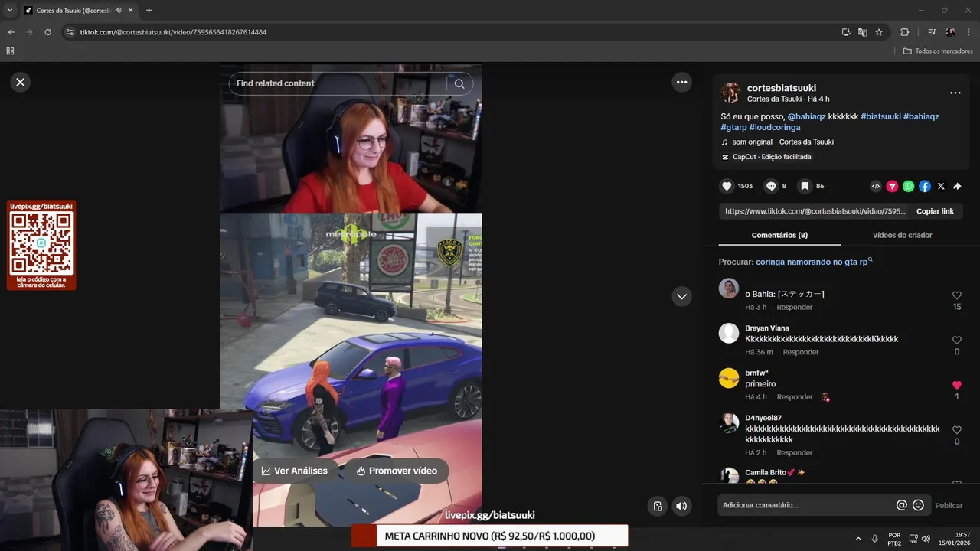The width and height of the screenshot is (980, 551).
Task: Reply to bmfw" primeiro comment
Action: click(795, 397)
